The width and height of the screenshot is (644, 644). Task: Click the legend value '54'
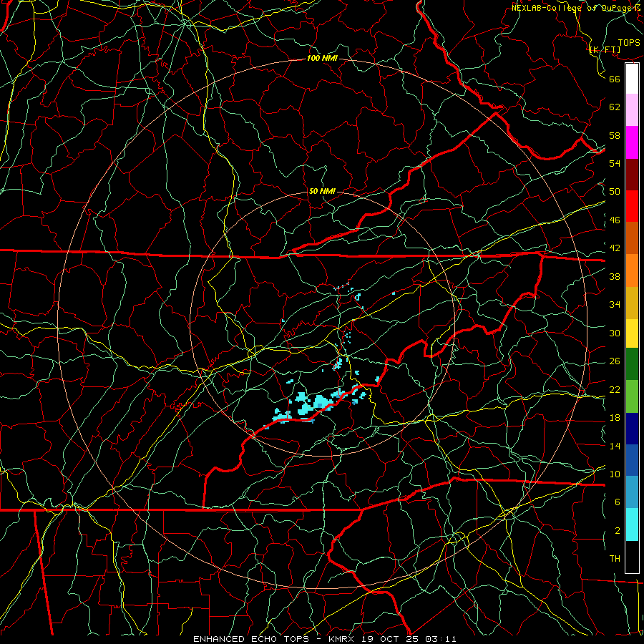click(x=615, y=163)
